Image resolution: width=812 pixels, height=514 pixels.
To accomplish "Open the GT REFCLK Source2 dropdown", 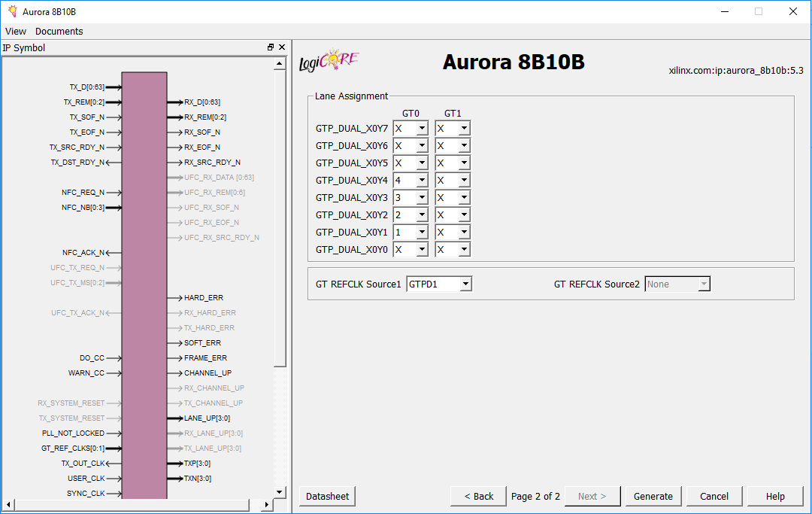I will (x=701, y=284).
